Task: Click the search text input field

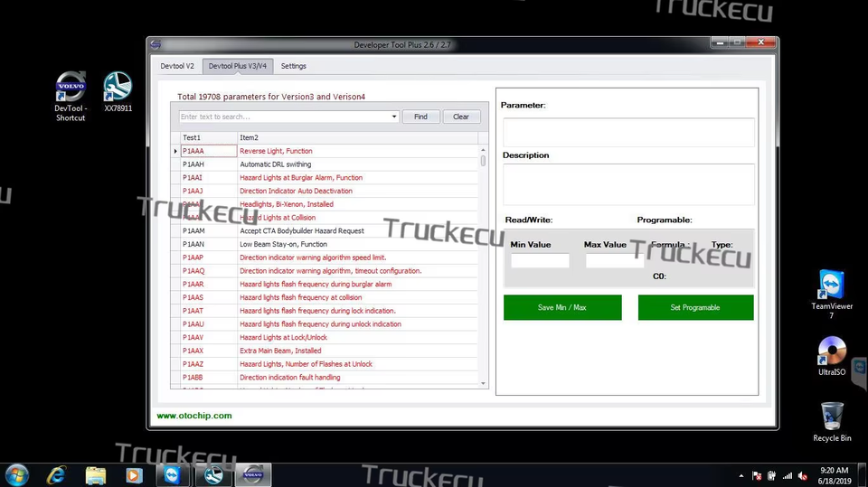Action: tap(284, 117)
